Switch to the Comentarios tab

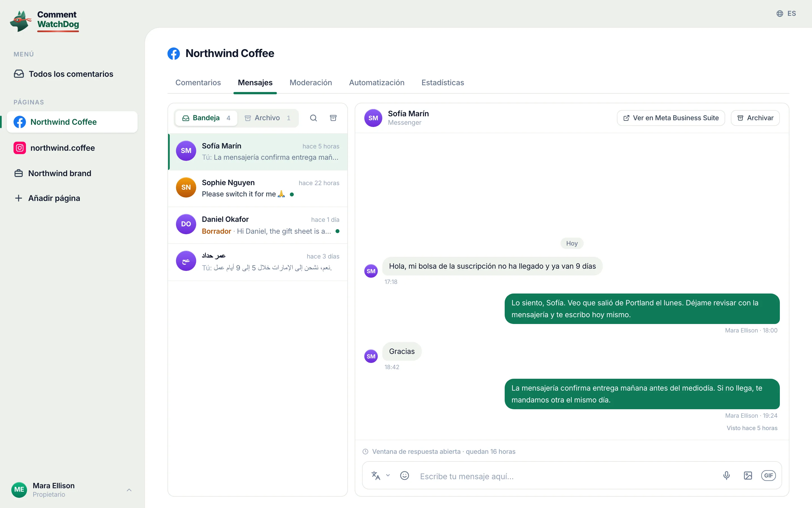[x=198, y=83]
